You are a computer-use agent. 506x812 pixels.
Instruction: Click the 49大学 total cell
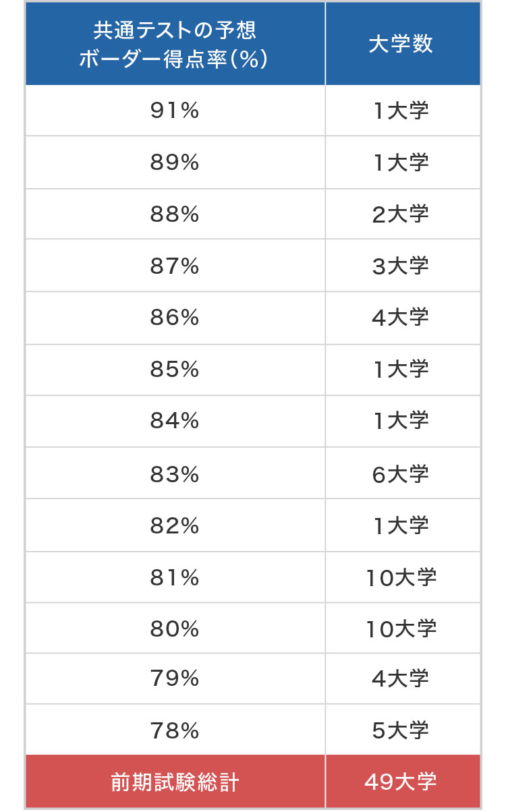pos(403,782)
